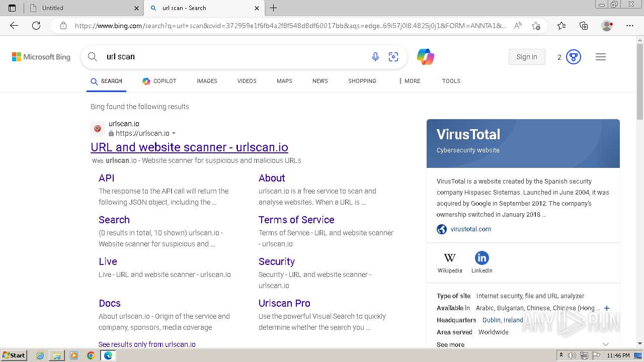Open the Windows Start button
The width and height of the screenshot is (644, 362).
click(x=14, y=355)
